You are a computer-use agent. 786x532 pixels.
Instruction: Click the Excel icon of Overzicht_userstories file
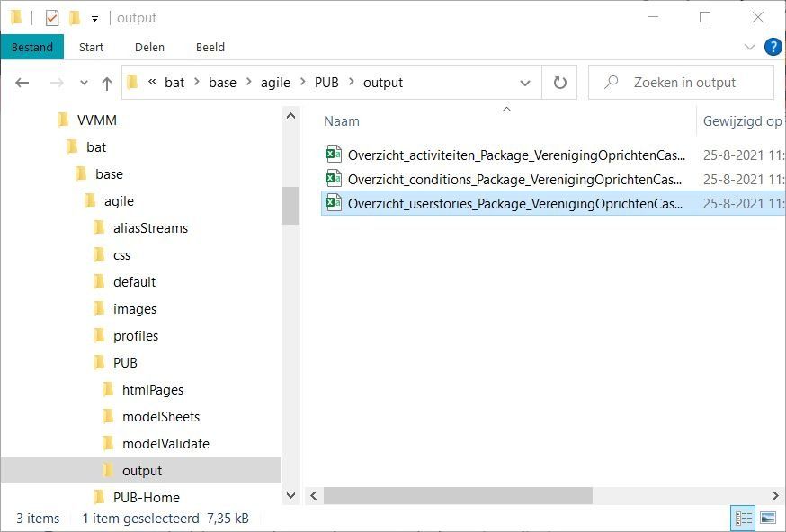click(x=334, y=202)
